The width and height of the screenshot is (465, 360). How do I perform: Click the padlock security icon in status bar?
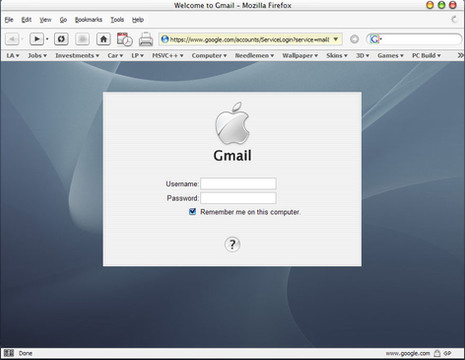[437, 353]
